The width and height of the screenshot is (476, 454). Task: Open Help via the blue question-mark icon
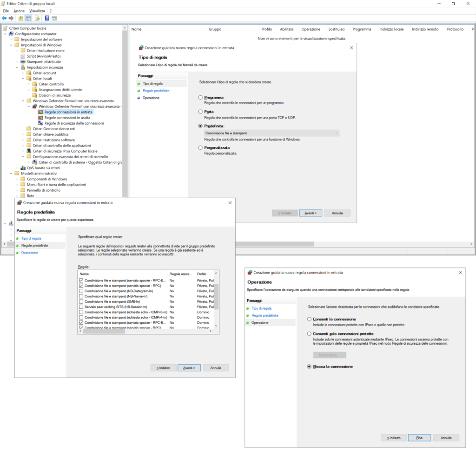point(47,18)
